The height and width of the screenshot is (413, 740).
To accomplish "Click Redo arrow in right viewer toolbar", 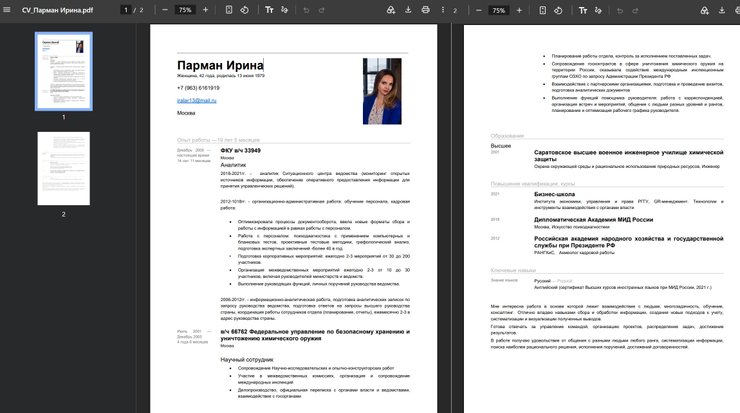I will click(635, 10).
